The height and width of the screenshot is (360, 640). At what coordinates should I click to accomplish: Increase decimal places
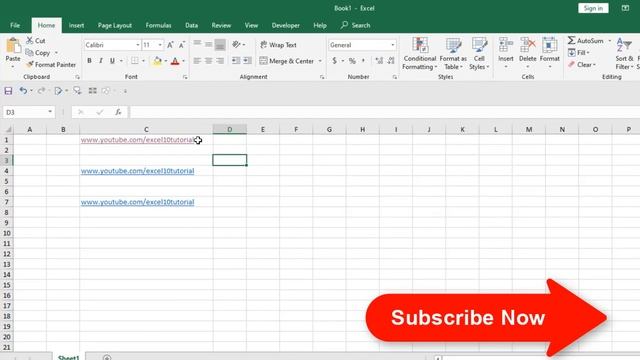point(379,61)
